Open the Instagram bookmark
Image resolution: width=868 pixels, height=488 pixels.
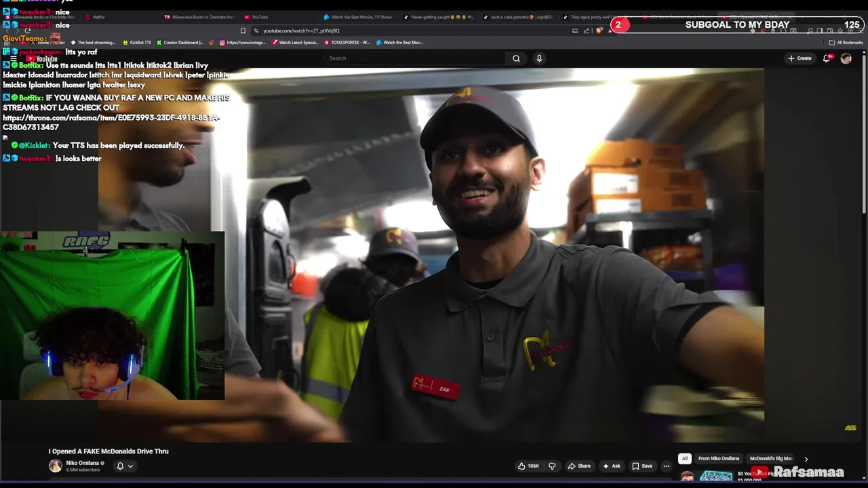tap(242, 43)
